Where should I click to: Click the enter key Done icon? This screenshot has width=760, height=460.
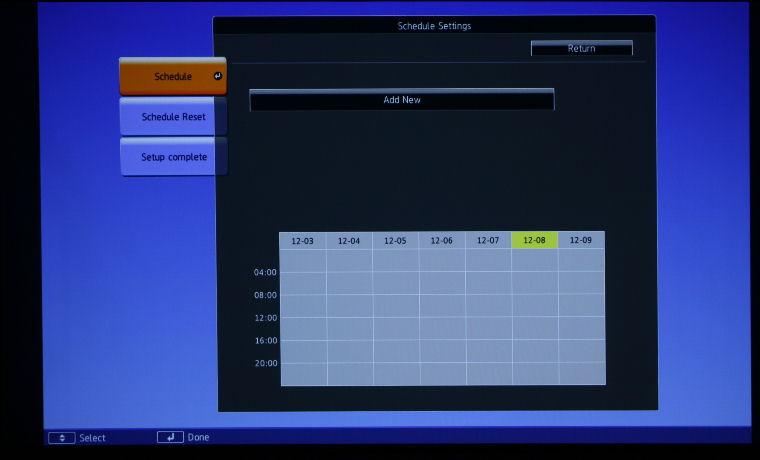click(170, 437)
